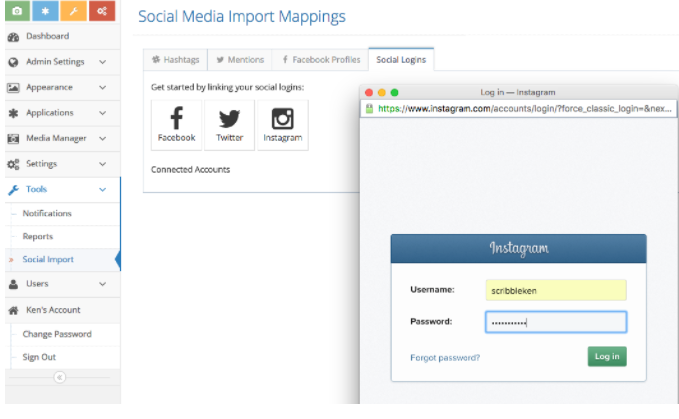
Task: Expand the Media Manager chevron
Action: [x=103, y=139]
